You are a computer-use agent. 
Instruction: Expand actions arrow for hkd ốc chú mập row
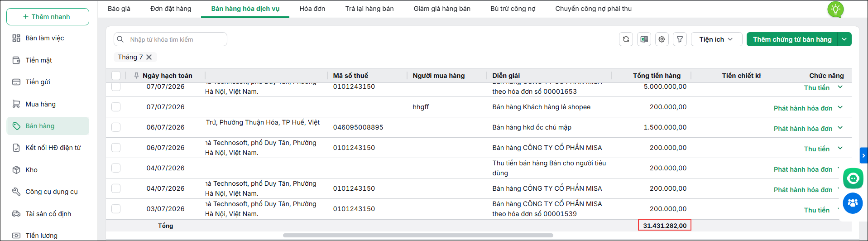point(840,128)
